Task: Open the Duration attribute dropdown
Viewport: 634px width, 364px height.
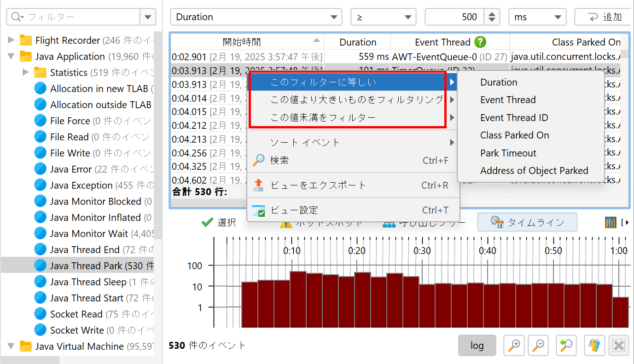Action: (x=256, y=17)
